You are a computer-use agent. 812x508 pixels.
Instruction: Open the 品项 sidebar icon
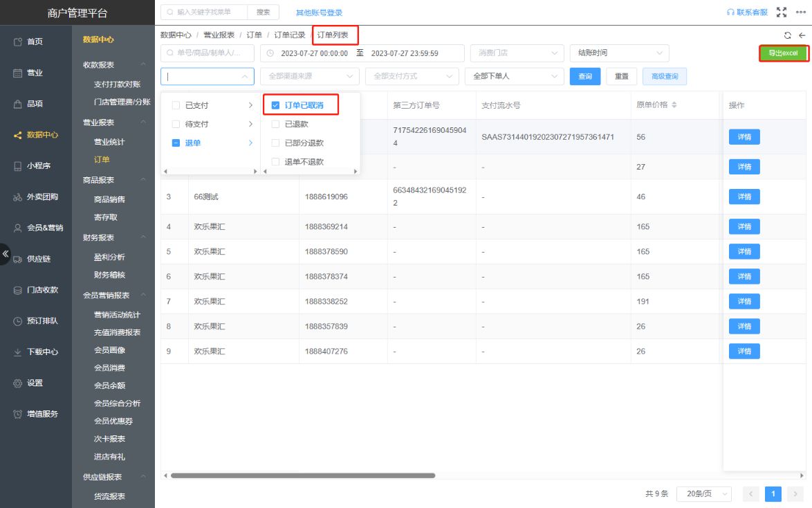[x=17, y=104]
